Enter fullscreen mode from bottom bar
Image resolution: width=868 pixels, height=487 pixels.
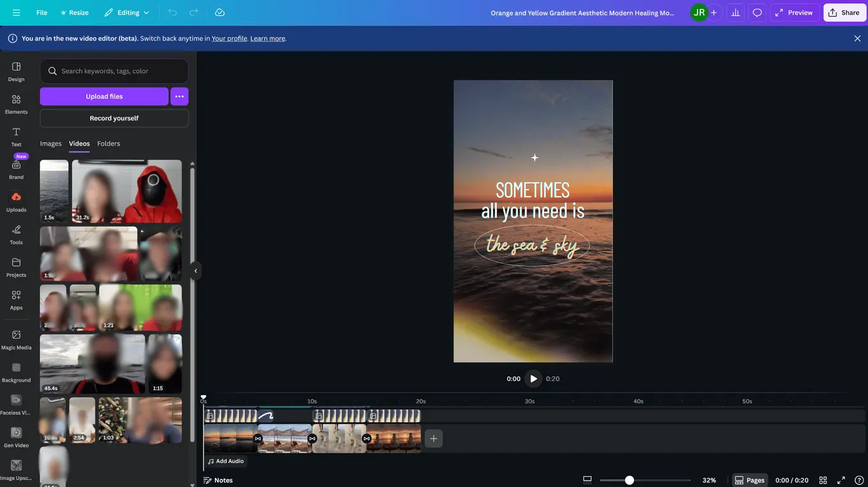tap(841, 480)
